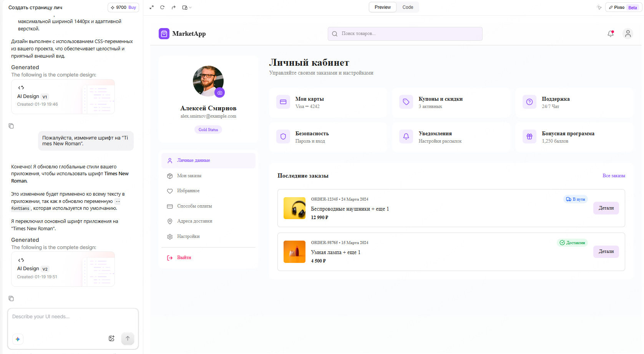
Task: Click the redo arrow in the top toolbar
Action: coord(173,7)
